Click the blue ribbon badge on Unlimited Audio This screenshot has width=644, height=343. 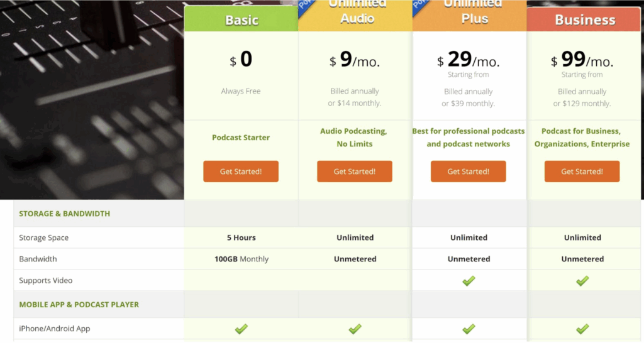(x=305, y=5)
